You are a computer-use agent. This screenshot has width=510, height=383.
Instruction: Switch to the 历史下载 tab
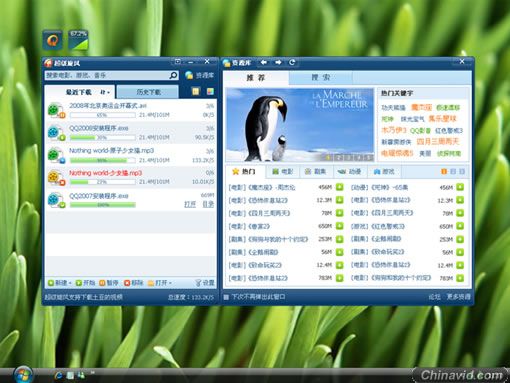148,92
